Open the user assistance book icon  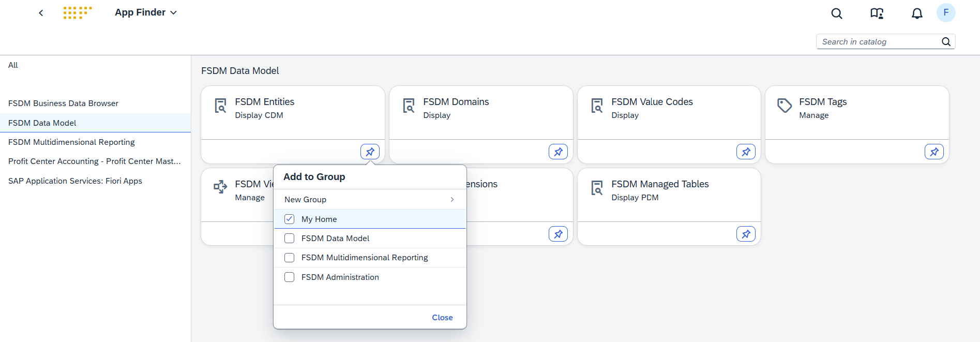tap(877, 13)
